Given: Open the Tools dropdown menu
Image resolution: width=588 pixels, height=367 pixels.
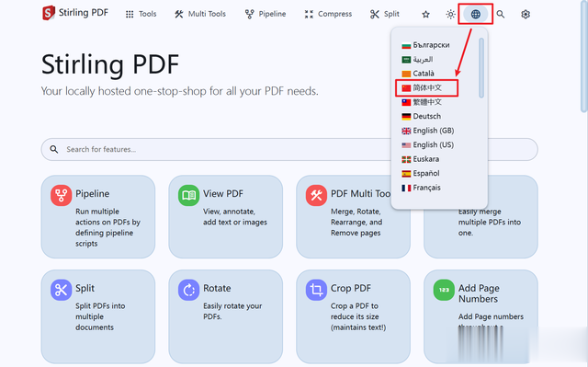Looking at the screenshot, I should (141, 15).
